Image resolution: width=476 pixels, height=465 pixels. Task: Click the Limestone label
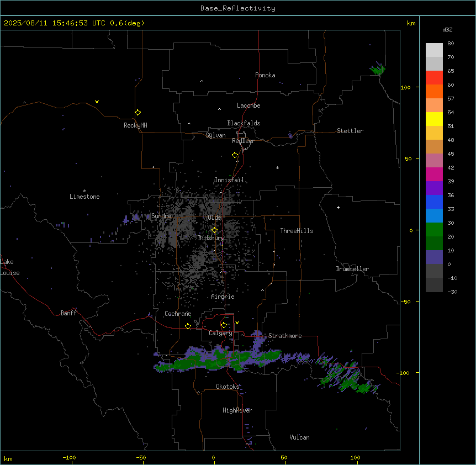pyautogui.click(x=84, y=197)
